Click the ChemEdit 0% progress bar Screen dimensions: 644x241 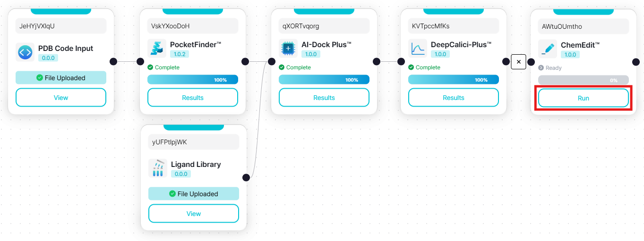pyautogui.click(x=583, y=80)
